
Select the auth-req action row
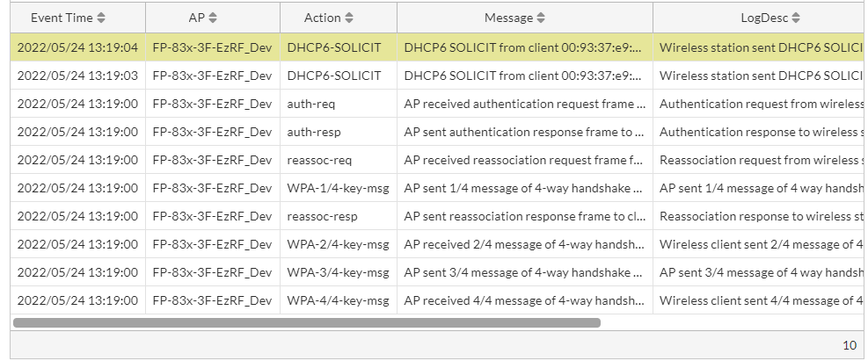[x=311, y=104]
